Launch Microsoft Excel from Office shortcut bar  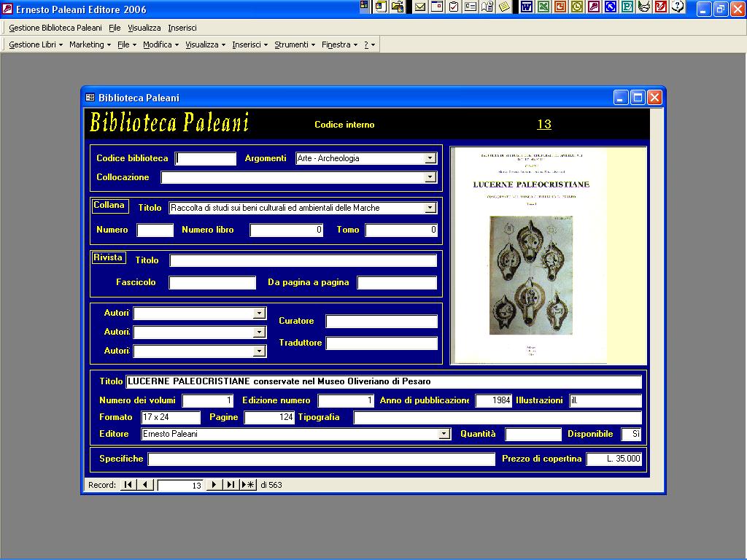[543, 7]
